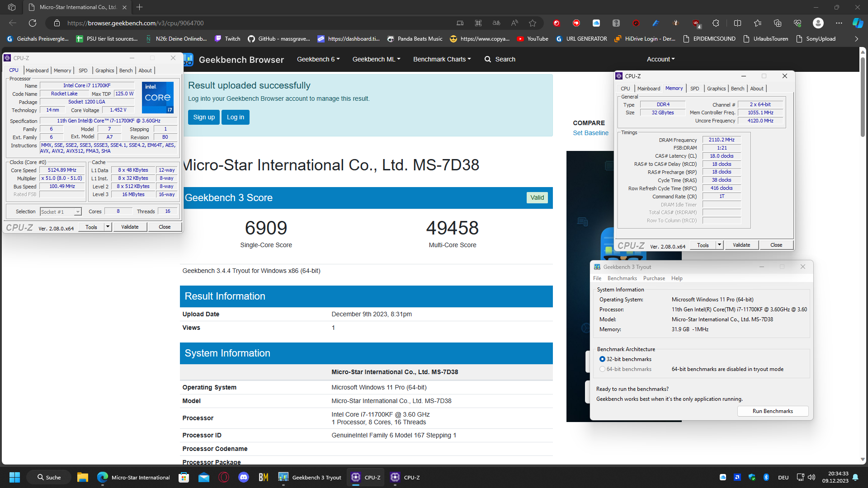Open the Translate page icon in address bar

(496, 23)
